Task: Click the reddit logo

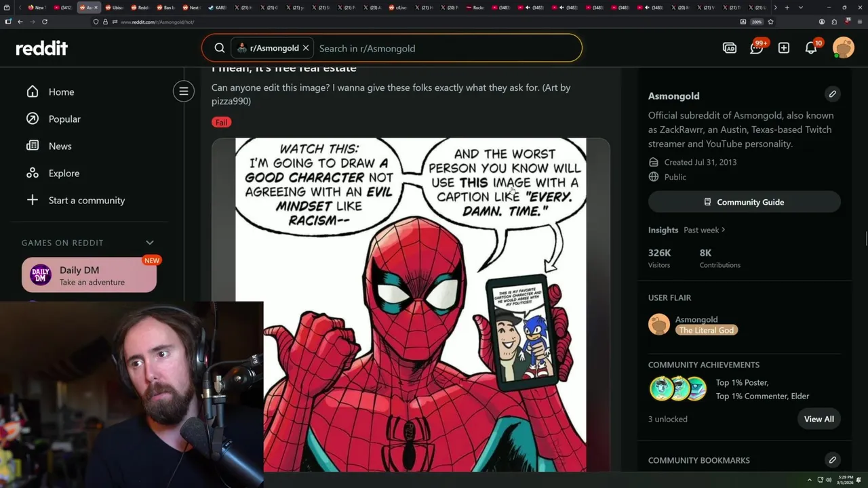Action: pos(41,48)
